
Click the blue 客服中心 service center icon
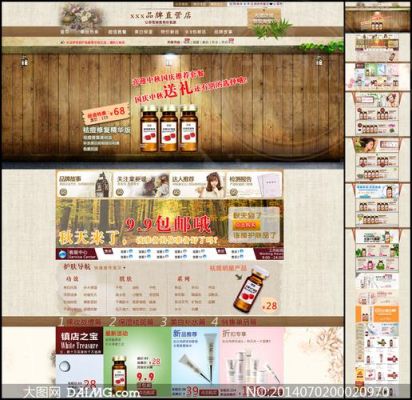(63, 254)
